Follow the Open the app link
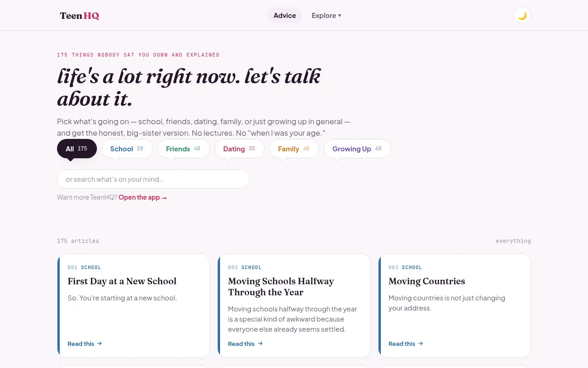The height and width of the screenshot is (368, 588). (x=143, y=197)
